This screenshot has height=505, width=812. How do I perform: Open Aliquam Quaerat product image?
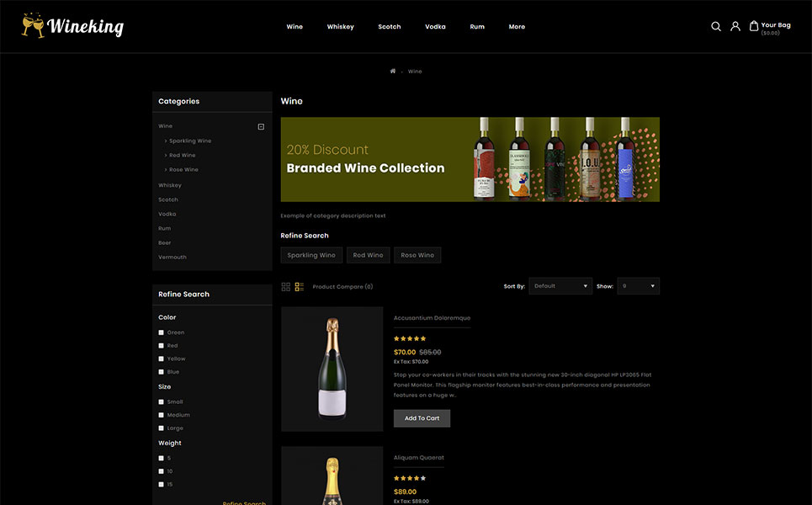(x=332, y=476)
